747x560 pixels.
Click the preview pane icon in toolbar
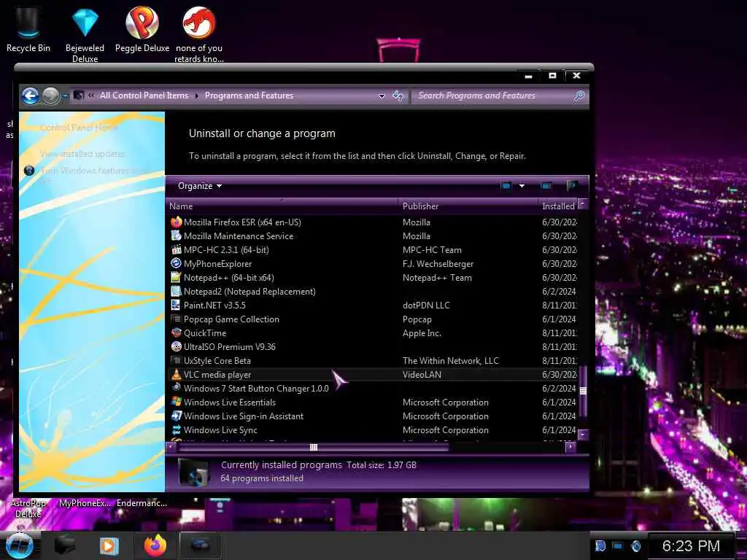click(x=546, y=186)
